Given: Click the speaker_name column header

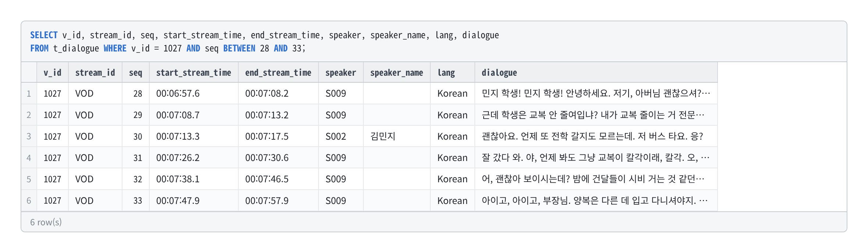Looking at the screenshot, I should pos(397,72).
